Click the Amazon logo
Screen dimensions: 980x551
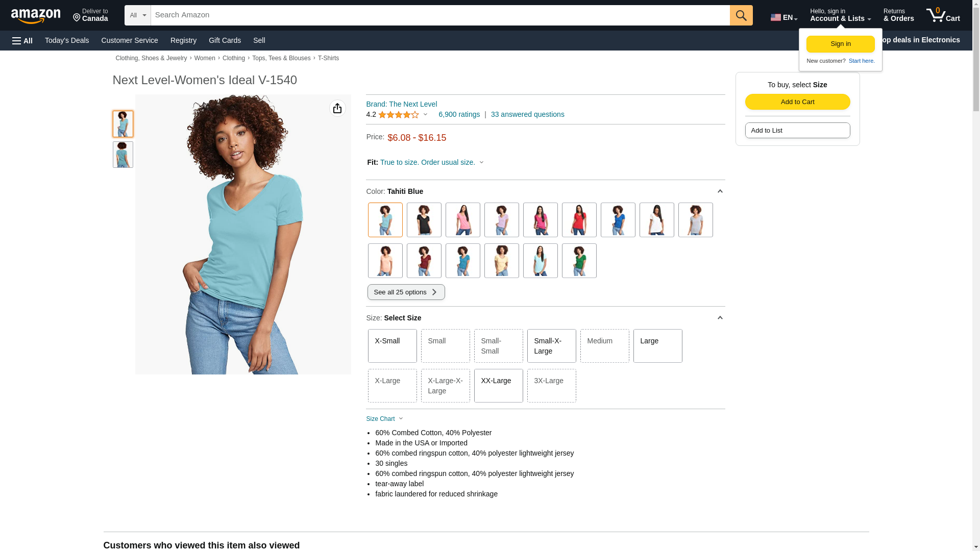[x=36, y=16]
